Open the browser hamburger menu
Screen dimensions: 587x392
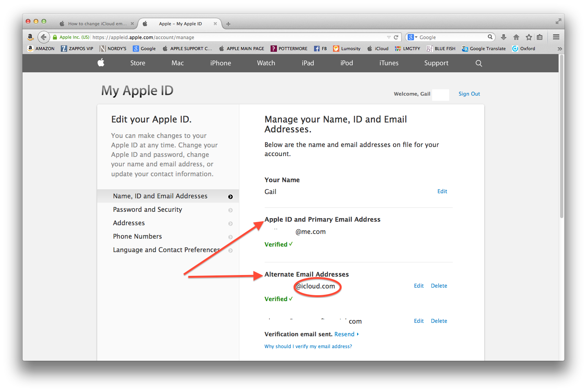pyautogui.click(x=556, y=37)
